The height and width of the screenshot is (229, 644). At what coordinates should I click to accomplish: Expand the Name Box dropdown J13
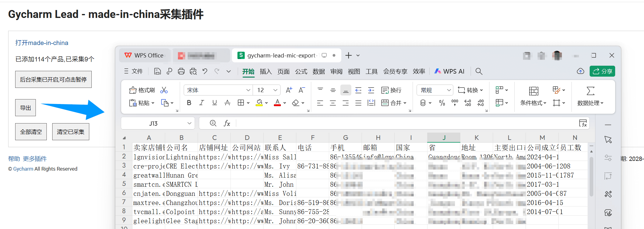pos(189,123)
